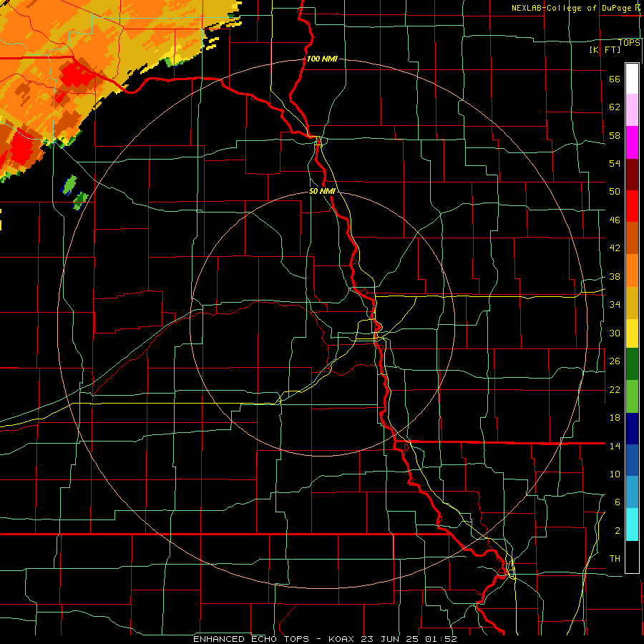Click the '01:52' timestamp in footer
The width and height of the screenshot is (644, 644).
[441, 639]
